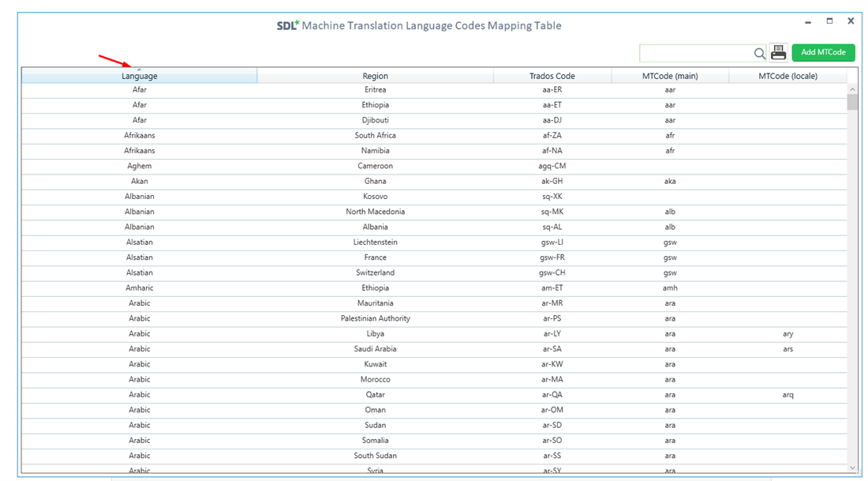
Task: Select the aka MTCode cell
Action: point(670,181)
